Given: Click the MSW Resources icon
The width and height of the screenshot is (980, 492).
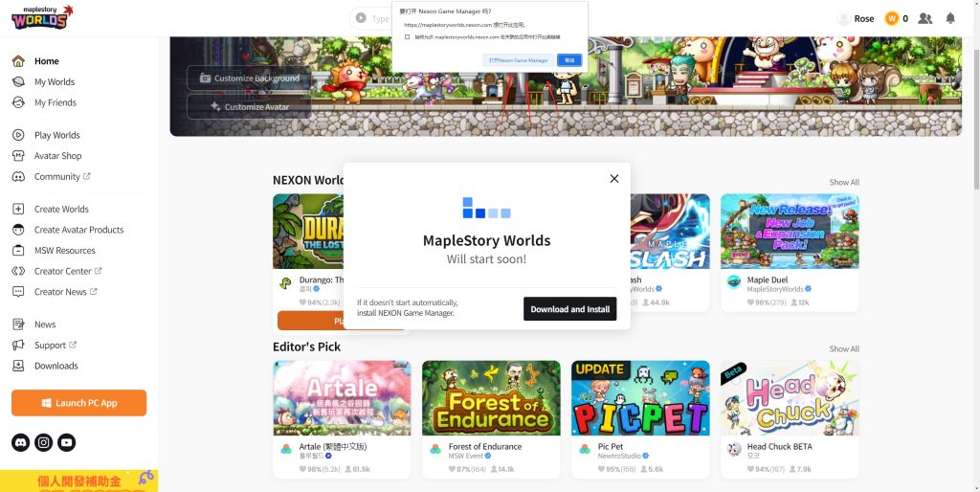Looking at the screenshot, I should click(19, 250).
